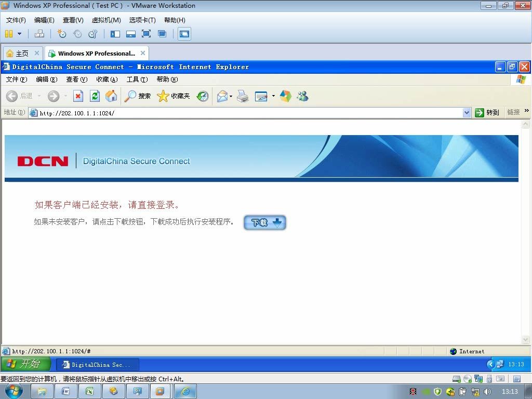Open Internet Explorer 查看(V) menu
The width and height of the screenshot is (532, 399).
[x=77, y=79]
